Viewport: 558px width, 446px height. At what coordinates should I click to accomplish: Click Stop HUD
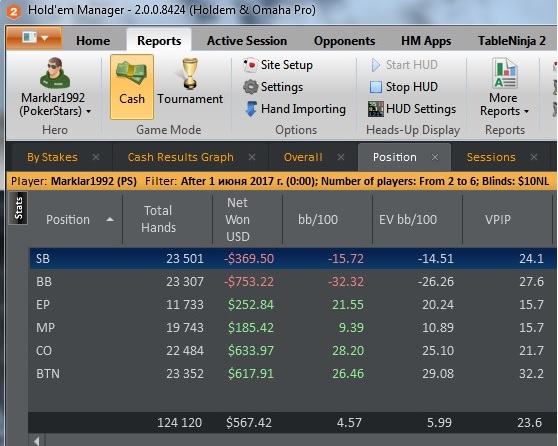(404, 86)
